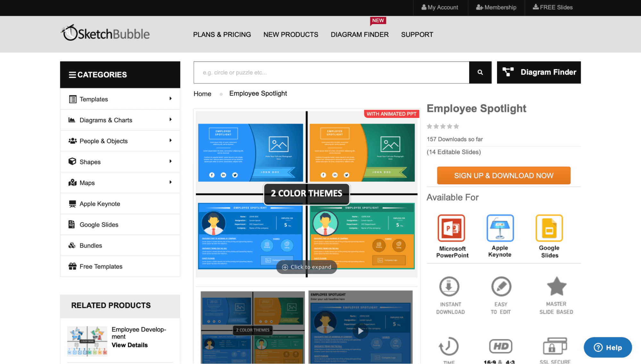The height and width of the screenshot is (364, 641).
Task: Go to the Diagram Finder nav item
Action: tap(359, 35)
